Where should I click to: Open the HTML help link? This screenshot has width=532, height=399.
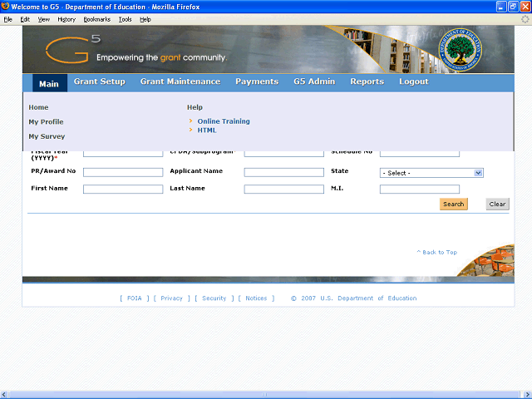(207, 130)
